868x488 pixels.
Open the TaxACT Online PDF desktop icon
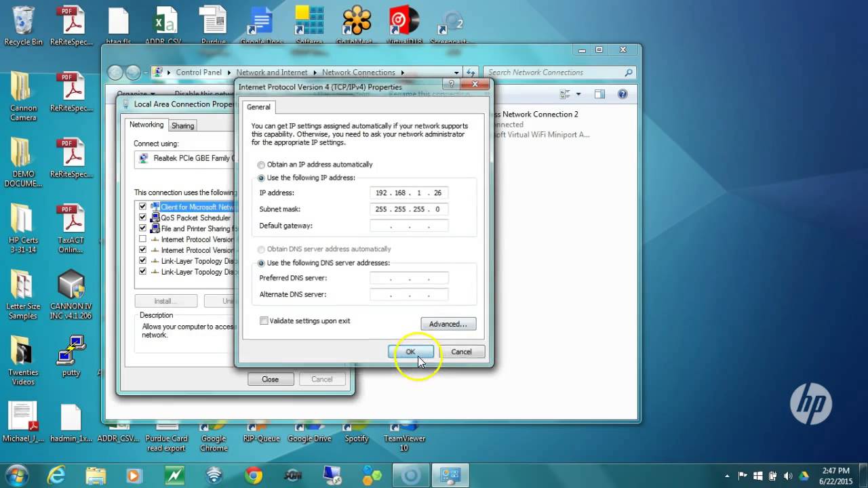(x=71, y=228)
